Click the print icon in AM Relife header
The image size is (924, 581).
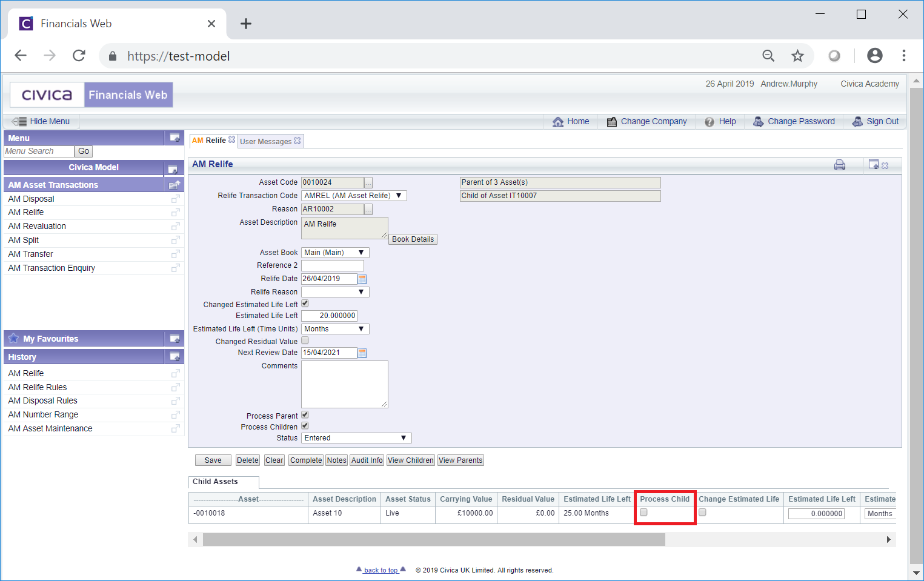point(840,165)
